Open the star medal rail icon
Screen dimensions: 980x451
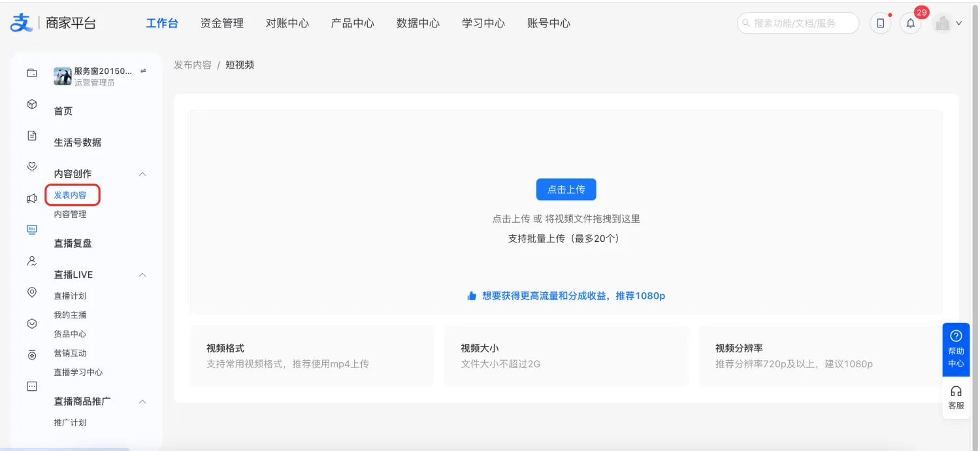pos(31,355)
